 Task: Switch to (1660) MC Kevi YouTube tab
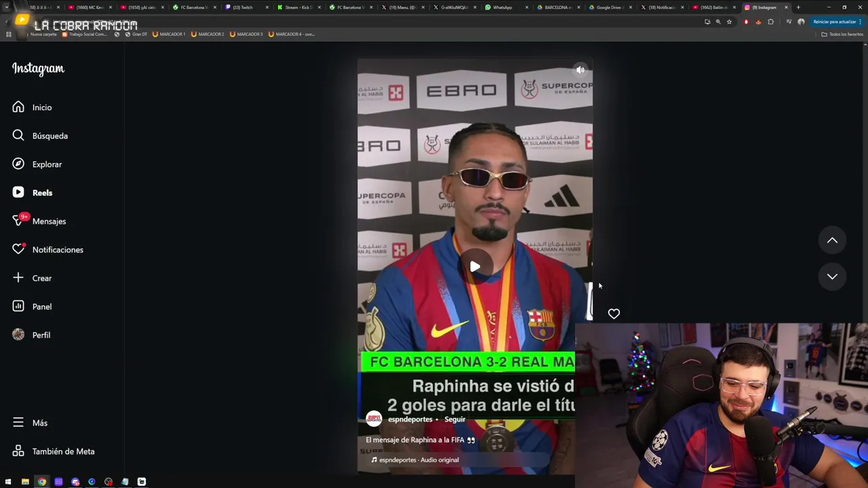(90, 7)
